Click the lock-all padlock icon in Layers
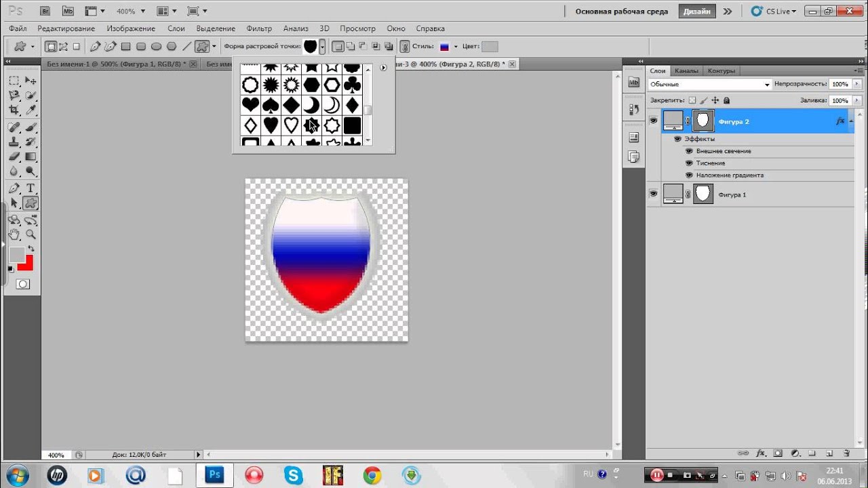 726,100
